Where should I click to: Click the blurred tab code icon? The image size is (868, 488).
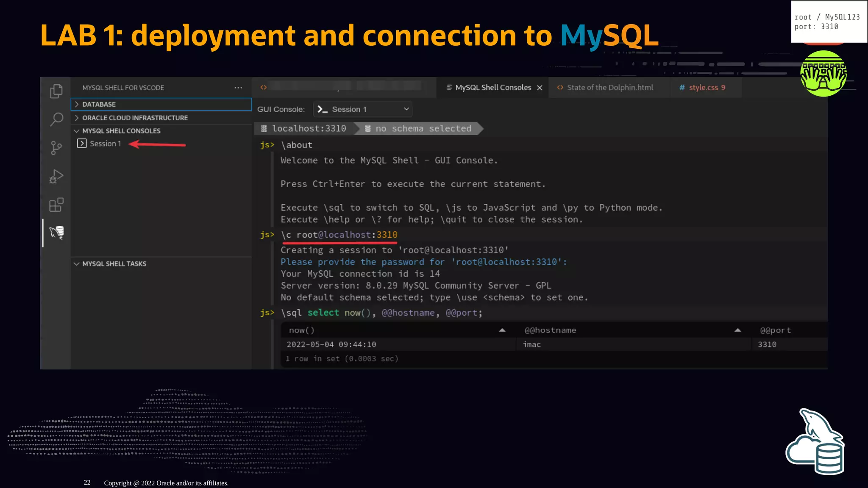point(263,87)
